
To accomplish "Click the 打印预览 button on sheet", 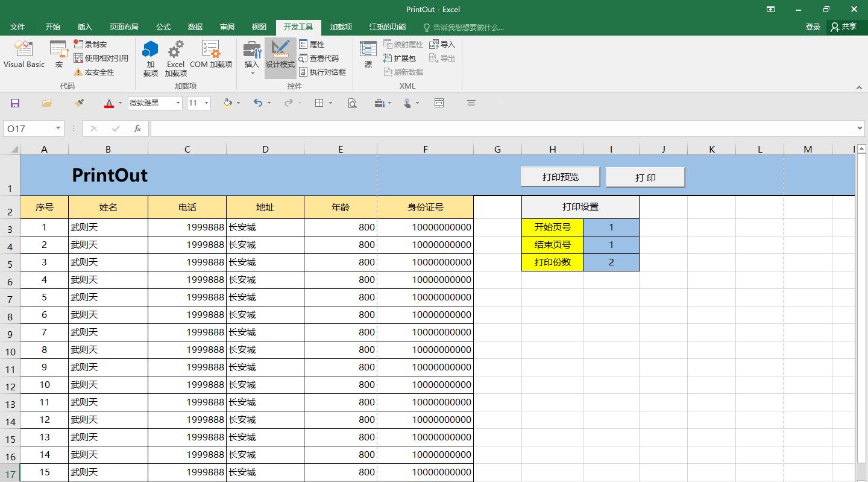I will (x=560, y=177).
